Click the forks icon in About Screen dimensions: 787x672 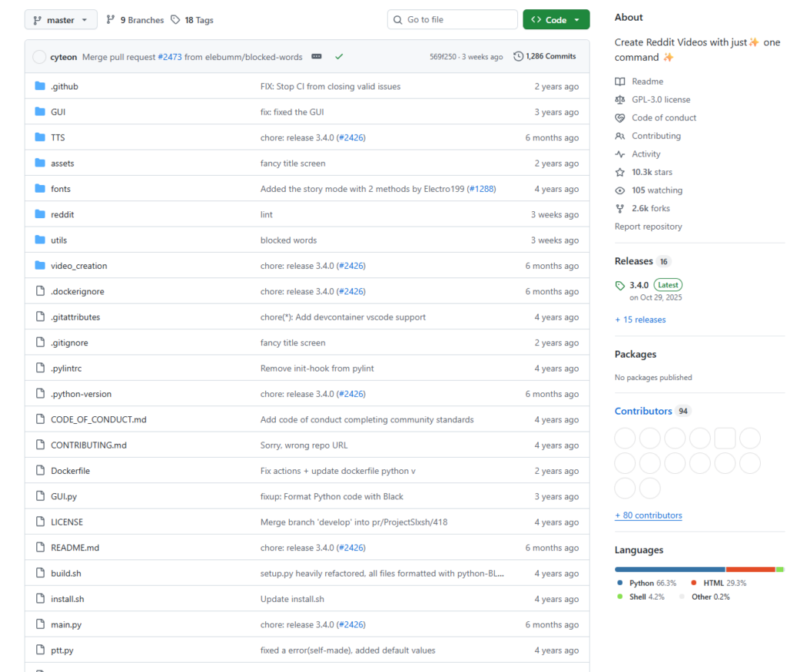pyautogui.click(x=620, y=209)
